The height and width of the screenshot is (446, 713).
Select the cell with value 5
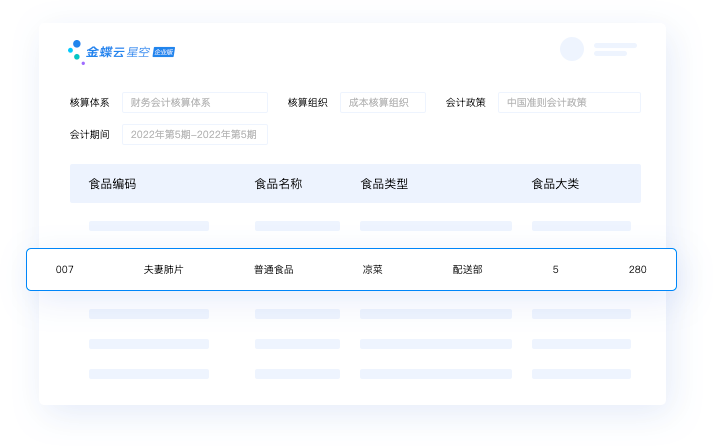coord(555,270)
